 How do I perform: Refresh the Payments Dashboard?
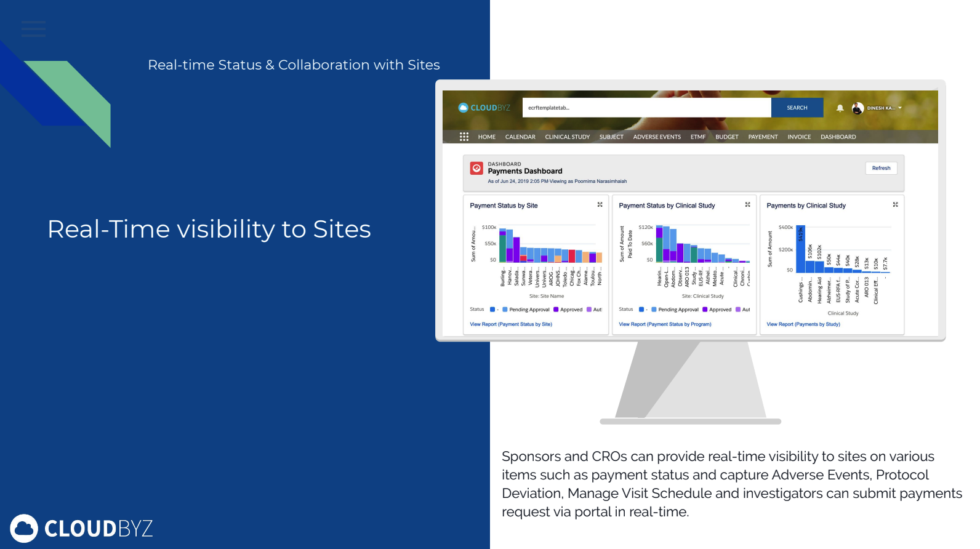(x=881, y=168)
